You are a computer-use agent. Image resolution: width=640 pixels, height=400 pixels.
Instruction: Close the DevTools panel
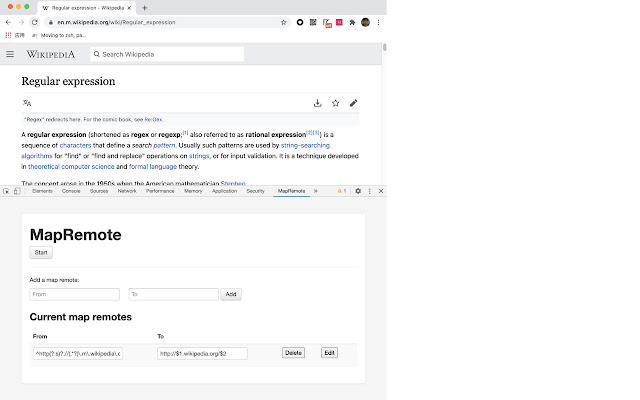coord(381,191)
